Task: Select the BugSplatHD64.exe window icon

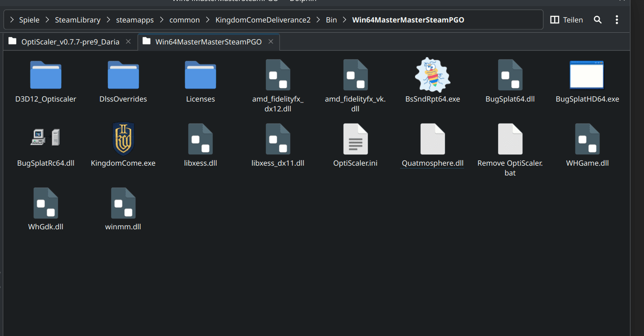Action: tap(587, 75)
